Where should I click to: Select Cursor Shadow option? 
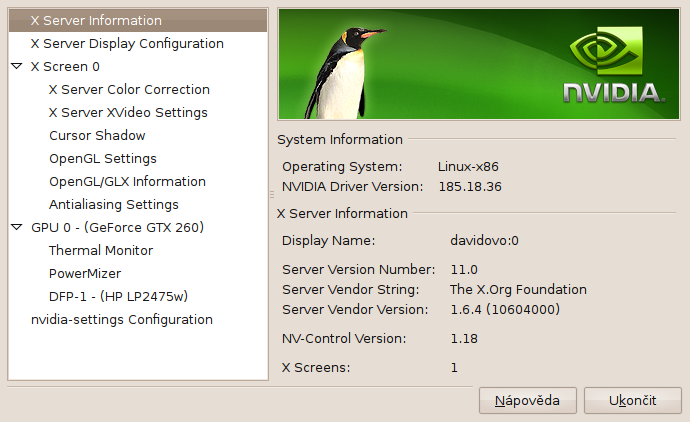tap(97, 136)
